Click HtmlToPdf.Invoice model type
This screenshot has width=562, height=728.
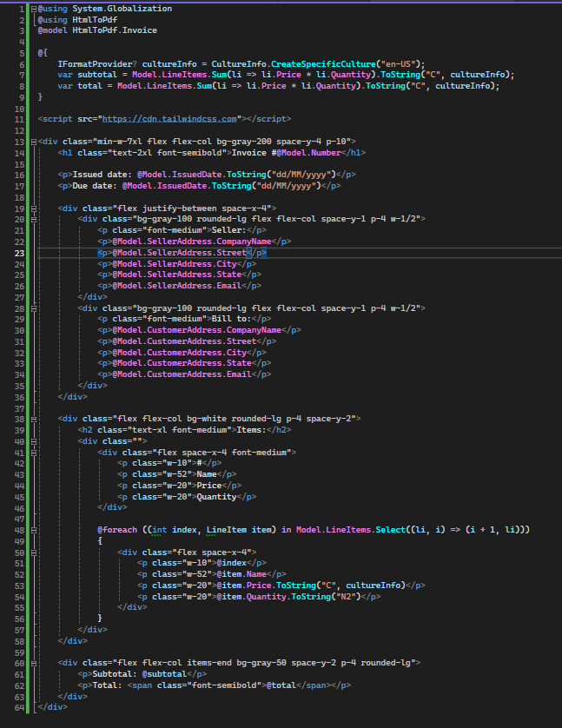(x=115, y=30)
